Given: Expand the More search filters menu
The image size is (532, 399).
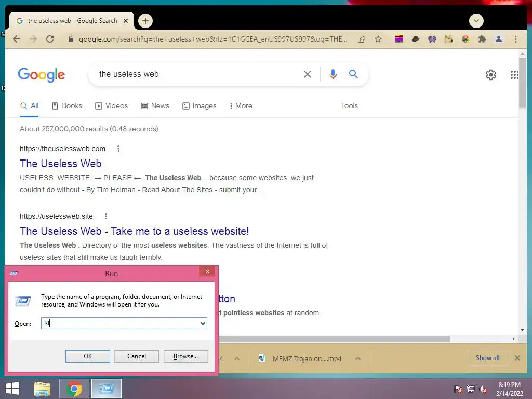Looking at the screenshot, I should 241,106.
